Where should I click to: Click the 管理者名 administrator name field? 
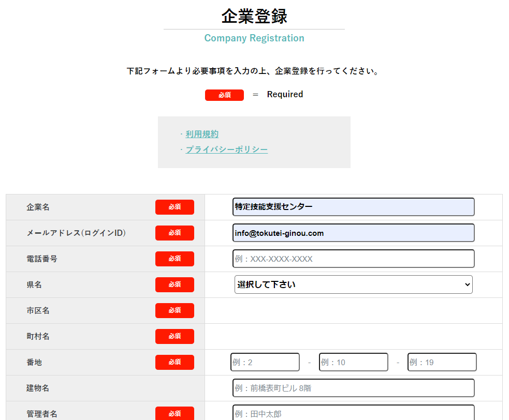[x=353, y=413]
